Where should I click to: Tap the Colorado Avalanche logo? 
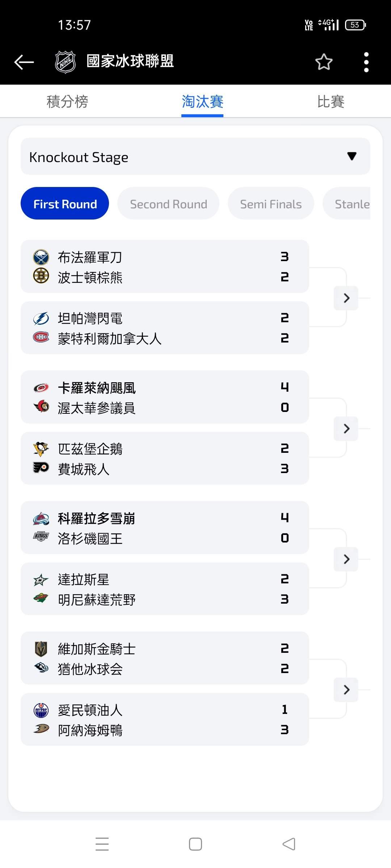41,518
